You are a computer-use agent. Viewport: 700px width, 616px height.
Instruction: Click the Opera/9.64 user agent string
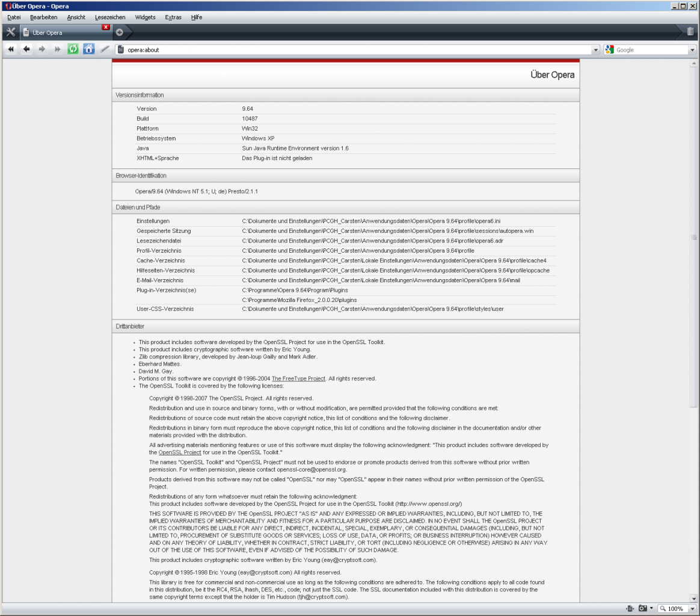197,191
